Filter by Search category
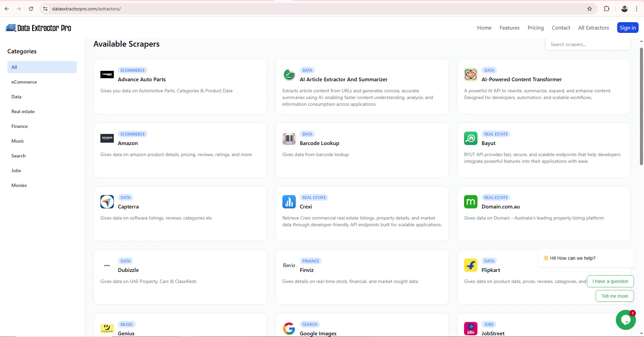This screenshot has width=644, height=337. [x=42, y=156]
